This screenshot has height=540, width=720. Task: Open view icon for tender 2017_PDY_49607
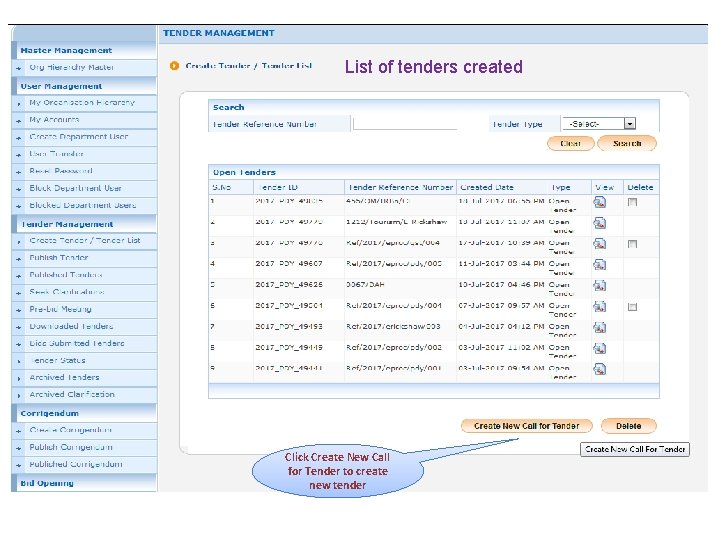599,265
